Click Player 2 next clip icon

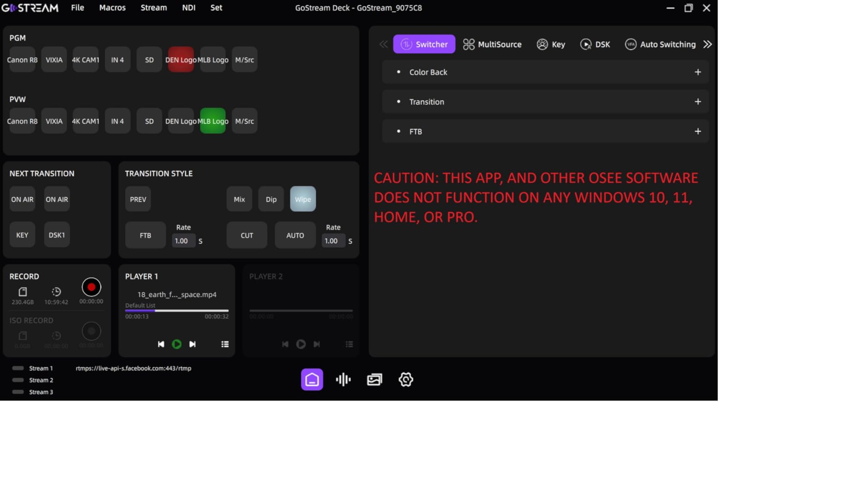[317, 344]
